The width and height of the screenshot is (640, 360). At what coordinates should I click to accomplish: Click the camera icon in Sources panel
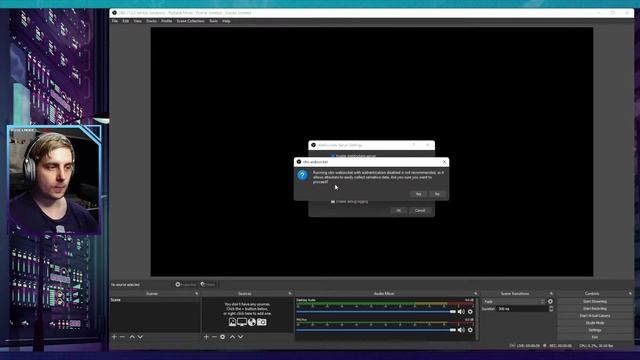pyautogui.click(x=262, y=322)
